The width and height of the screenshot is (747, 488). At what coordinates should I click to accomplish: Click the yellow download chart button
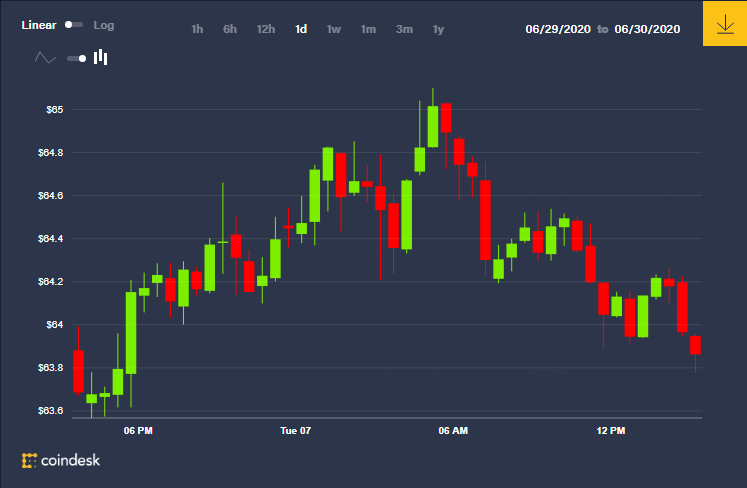click(x=725, y=23)
